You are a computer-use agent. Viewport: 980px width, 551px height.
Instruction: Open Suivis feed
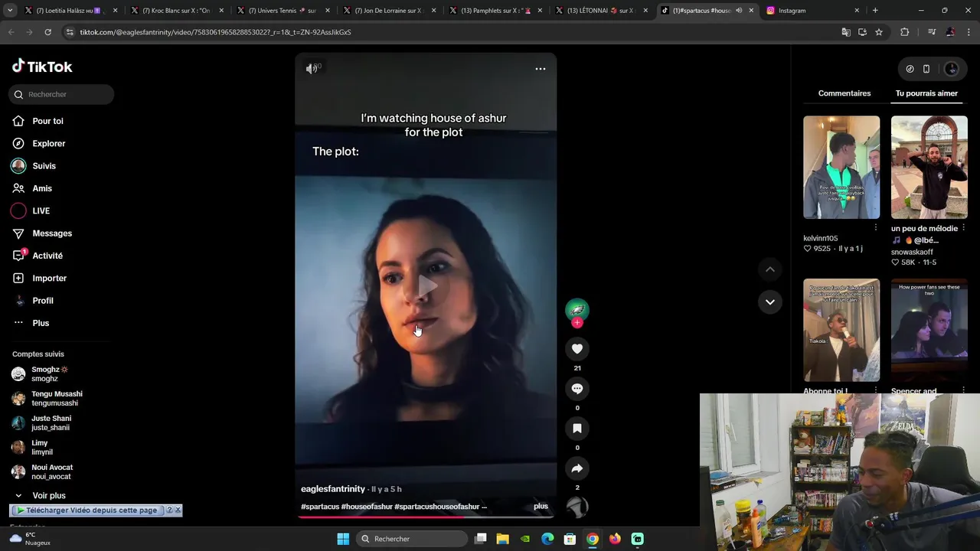tap(44, 166)
